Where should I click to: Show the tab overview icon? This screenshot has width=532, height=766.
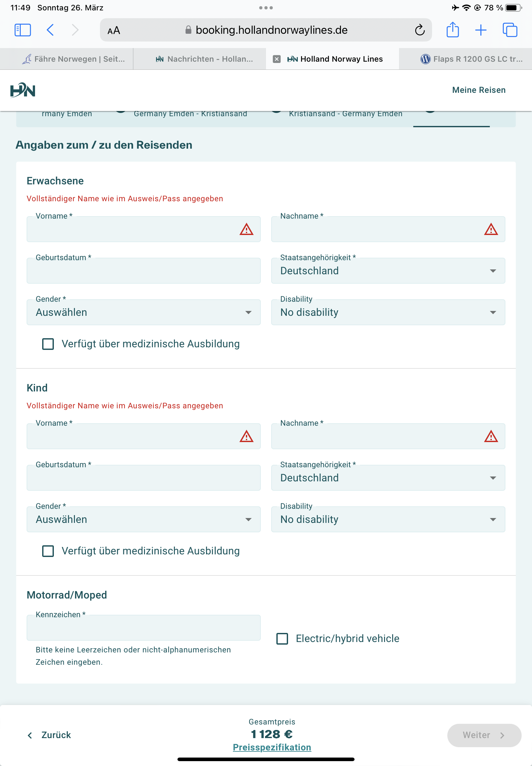click(x=510, y=30)
